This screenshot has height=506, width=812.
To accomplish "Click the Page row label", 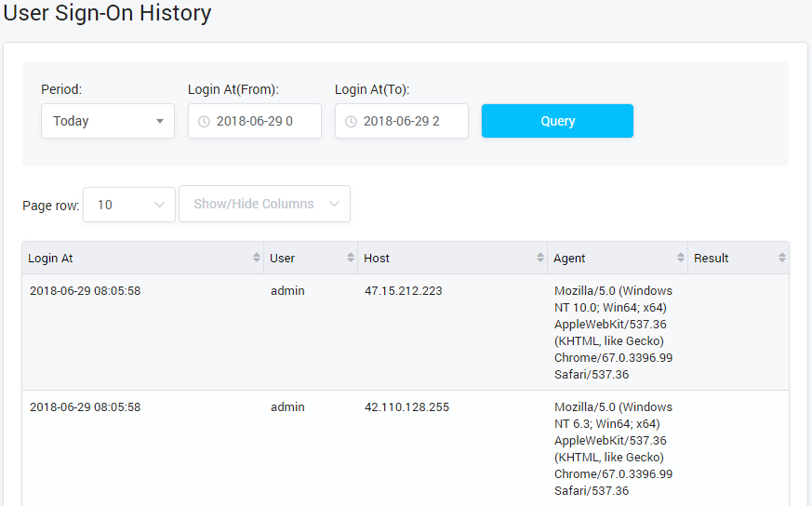I will pos(51,206).
